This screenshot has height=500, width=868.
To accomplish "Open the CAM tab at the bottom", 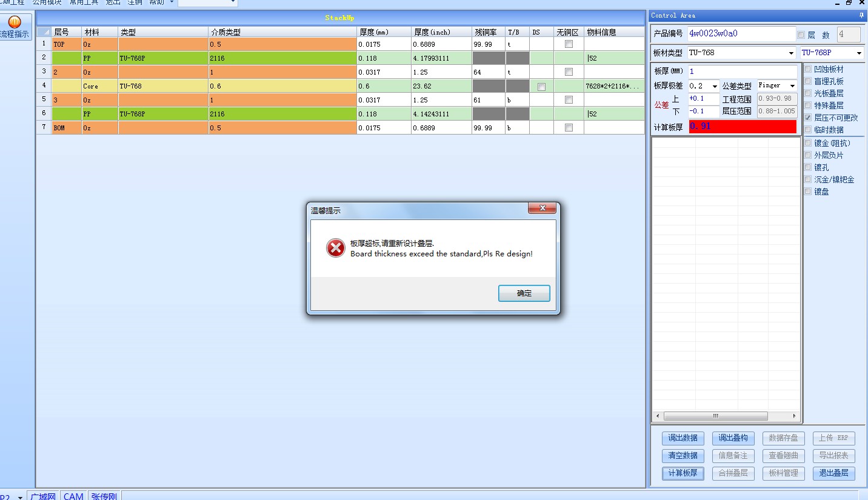I will point(73,496).
